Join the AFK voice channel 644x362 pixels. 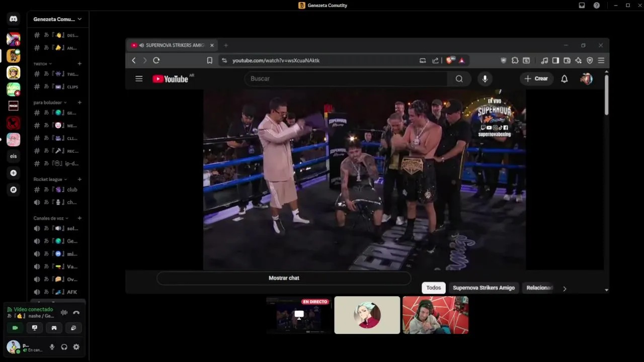click(x=57, y=292)
